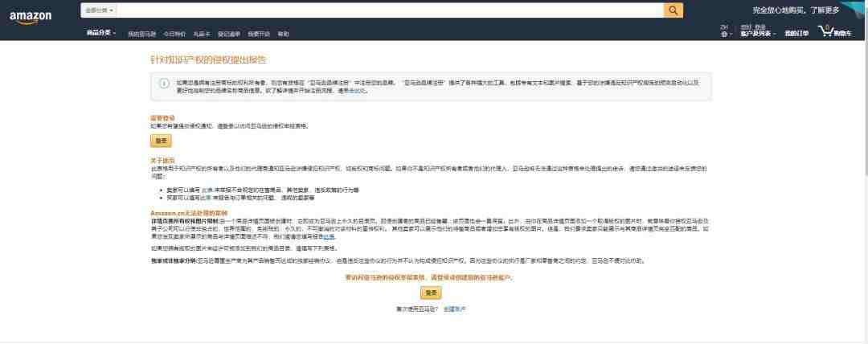The height and width of the screenshot is (344, 868).
Task: Open 我要开店 sell link in the navigation bar
Action: (259, 34)
